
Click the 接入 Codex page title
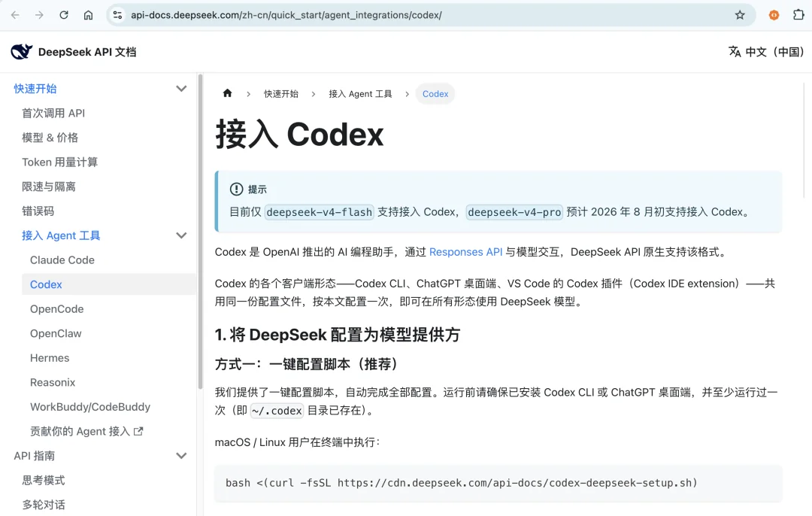point(299,134)
